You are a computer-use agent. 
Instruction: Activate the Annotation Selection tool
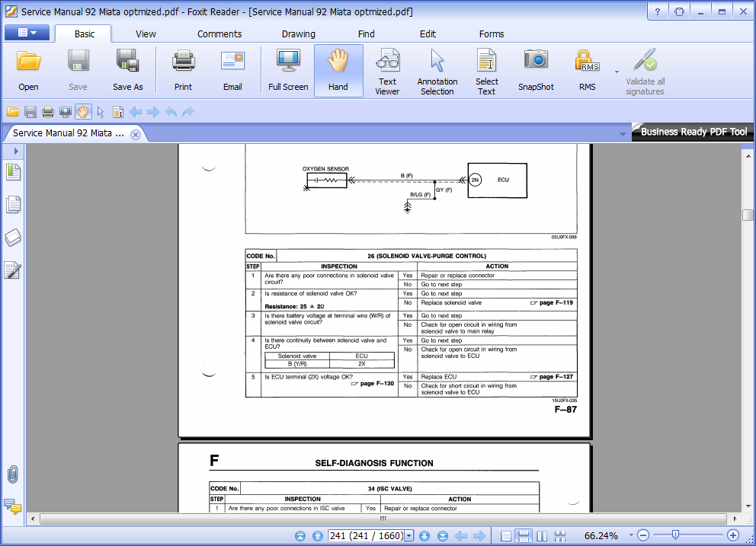tap(437, 71)
